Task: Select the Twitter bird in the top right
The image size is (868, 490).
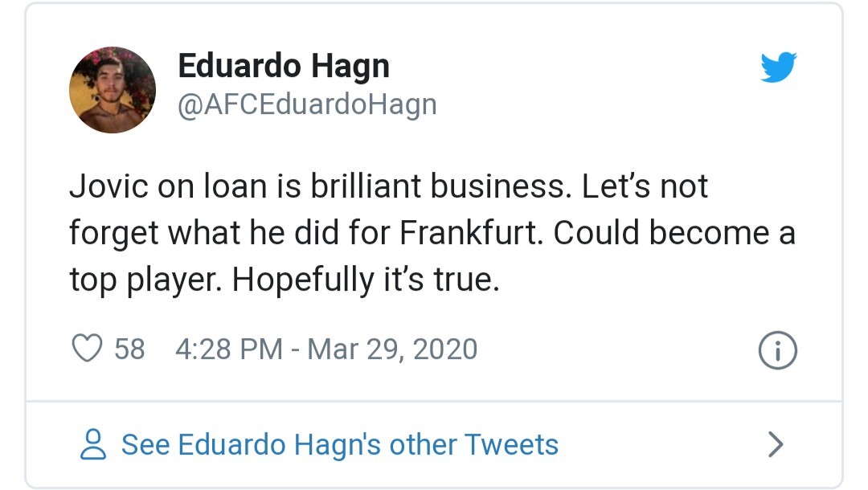Action: (779, 67)
